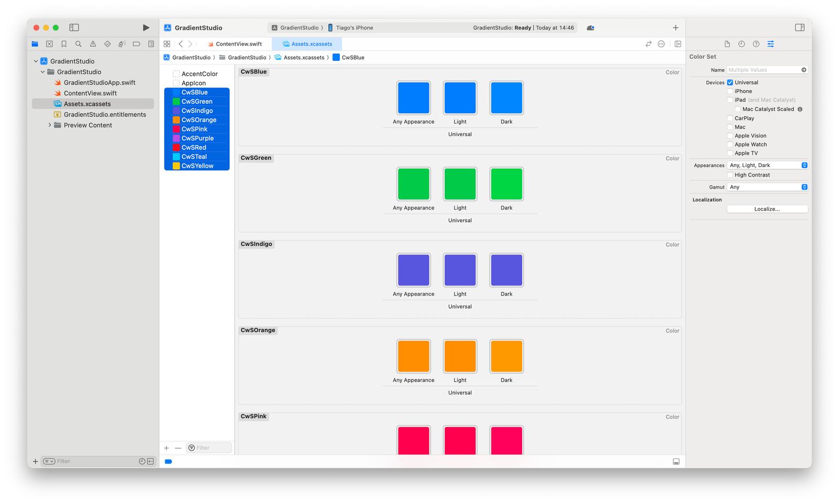Open the Test navigator icon
Image resolution: width=839 pixels, height=504 pixels.
pyautogui.click(x=107, y=44)
